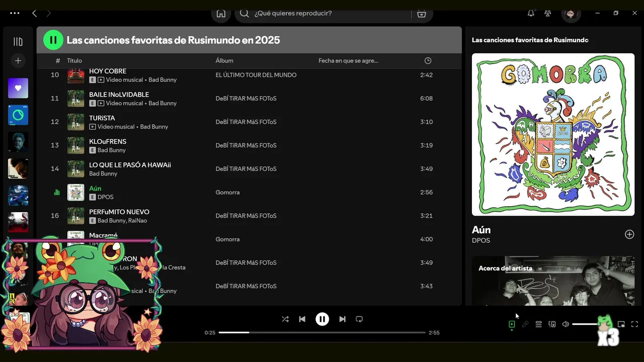Sort by Fecha en que se agregó column
This screenshot has height=362, width=644.
(348, 61)
